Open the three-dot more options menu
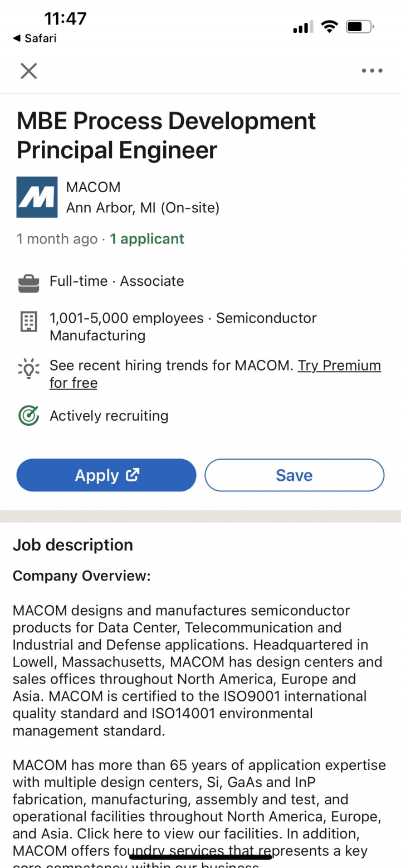Image resolution: width=401 pixels, height=868 pixels. coord(372,71)
